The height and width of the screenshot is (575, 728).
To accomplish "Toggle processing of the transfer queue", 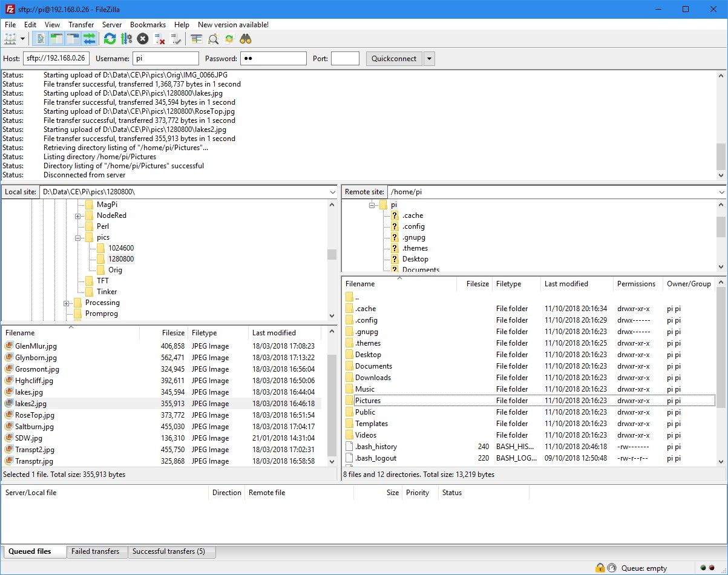I will click(126, 39).
